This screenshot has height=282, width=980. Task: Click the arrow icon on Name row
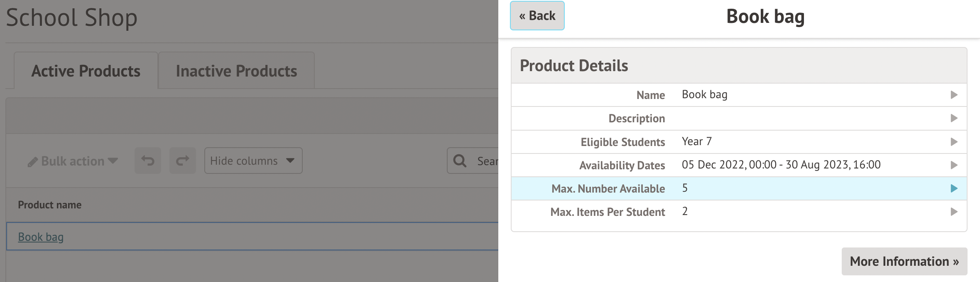click(x=954, y=95)
